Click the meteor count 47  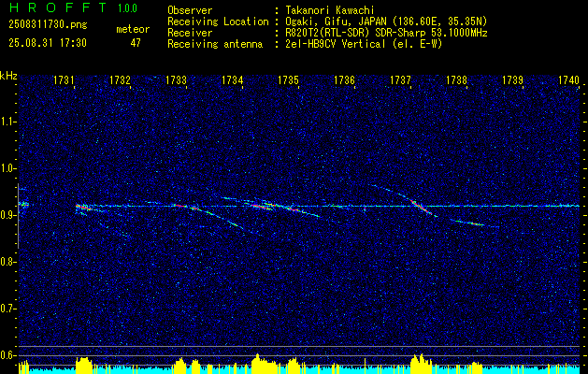(136, 43)
